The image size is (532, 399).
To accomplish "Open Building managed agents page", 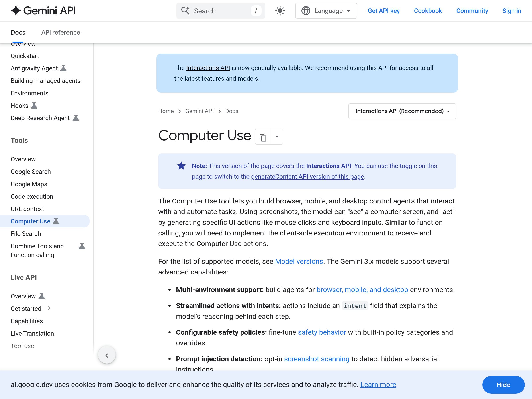I will pos(45,81).
